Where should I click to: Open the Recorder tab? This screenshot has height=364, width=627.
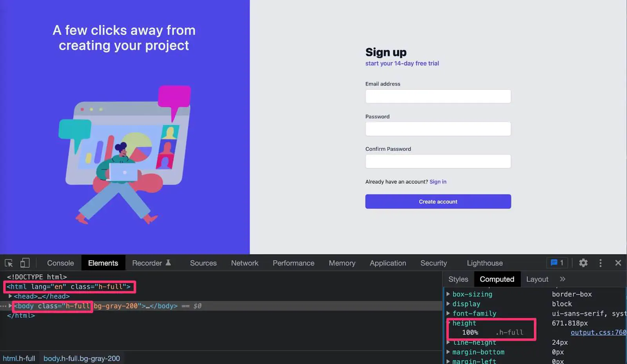click(x=151, y=263)
